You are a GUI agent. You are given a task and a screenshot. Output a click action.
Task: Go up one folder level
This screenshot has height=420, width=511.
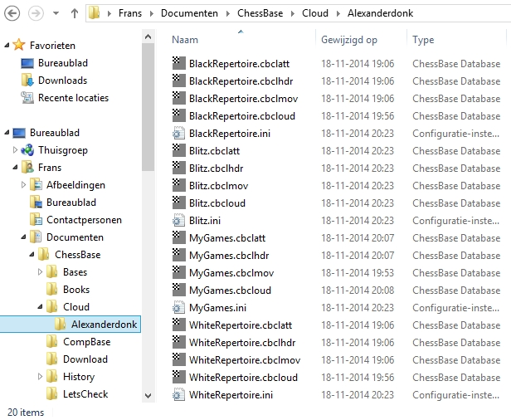[75, 13]
